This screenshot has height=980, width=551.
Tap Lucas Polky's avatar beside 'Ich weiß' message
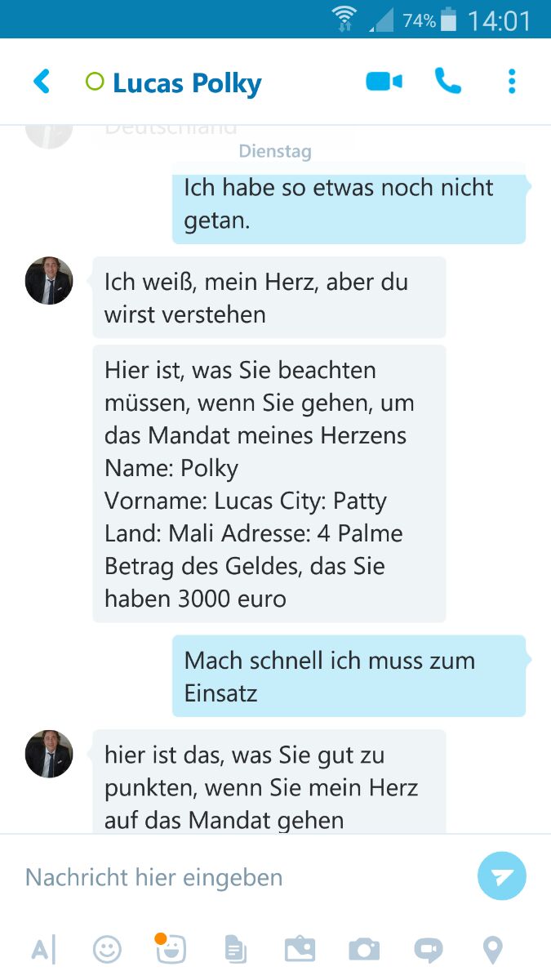click(49, 280)
